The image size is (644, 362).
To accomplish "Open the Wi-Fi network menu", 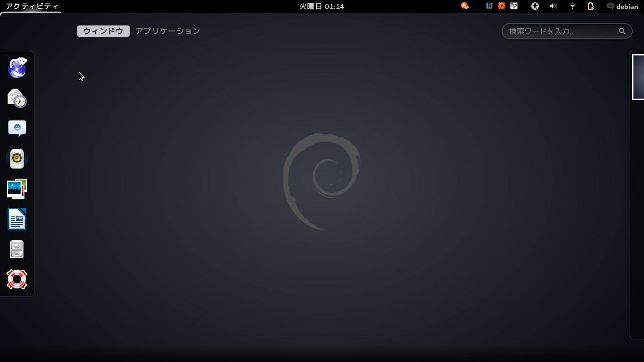I will click(x=572, y=6).
